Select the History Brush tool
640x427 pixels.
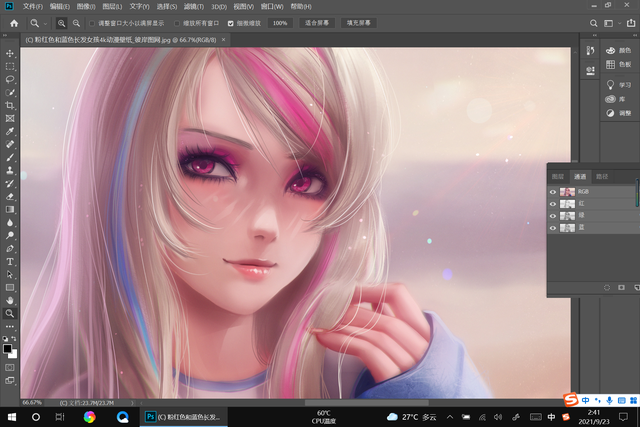click(10, 184)
